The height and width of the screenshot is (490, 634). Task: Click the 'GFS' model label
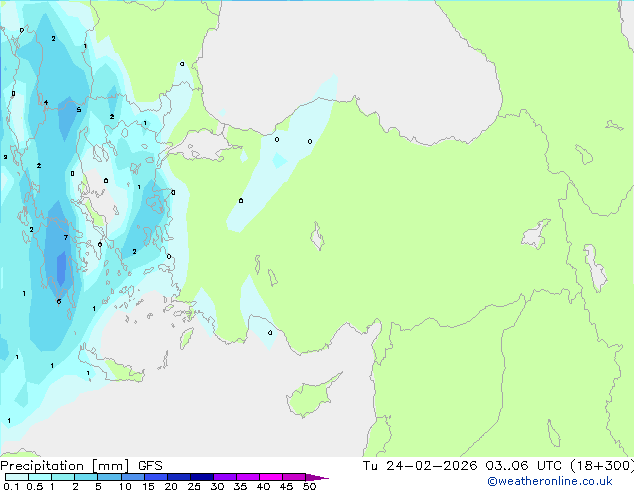(x=150, y=466)
